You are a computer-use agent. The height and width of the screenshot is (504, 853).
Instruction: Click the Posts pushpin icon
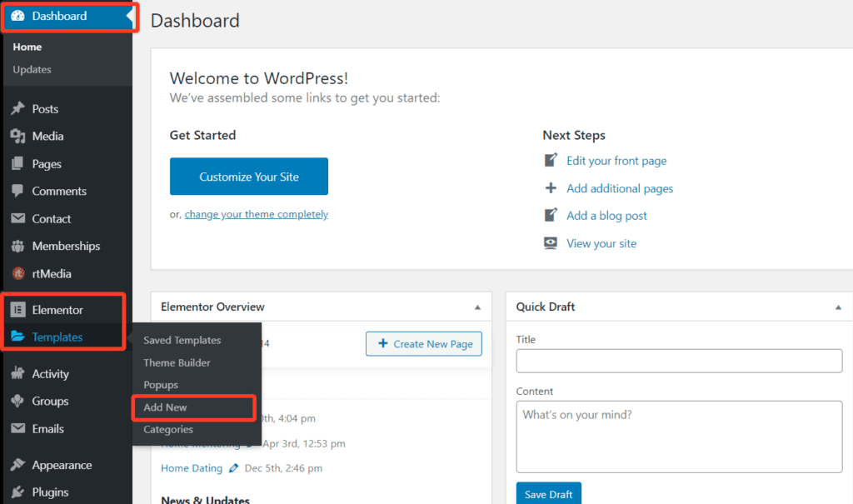point(18,108)
